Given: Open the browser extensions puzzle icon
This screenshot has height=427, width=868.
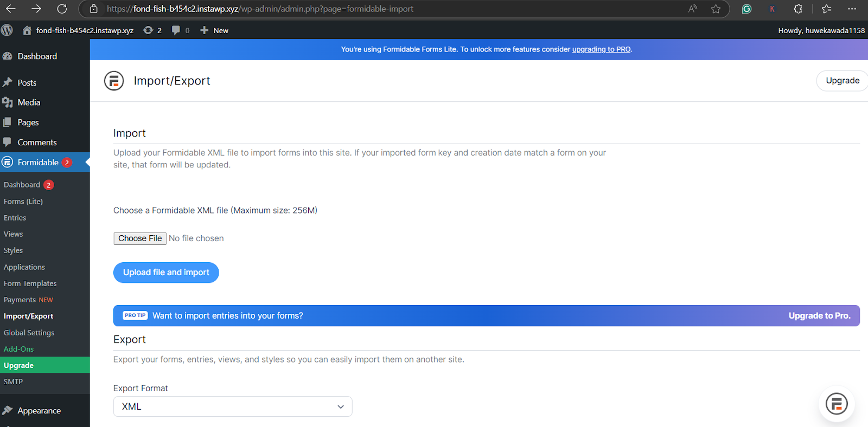Looking at the screenshot, I should [x=798, y=9].
